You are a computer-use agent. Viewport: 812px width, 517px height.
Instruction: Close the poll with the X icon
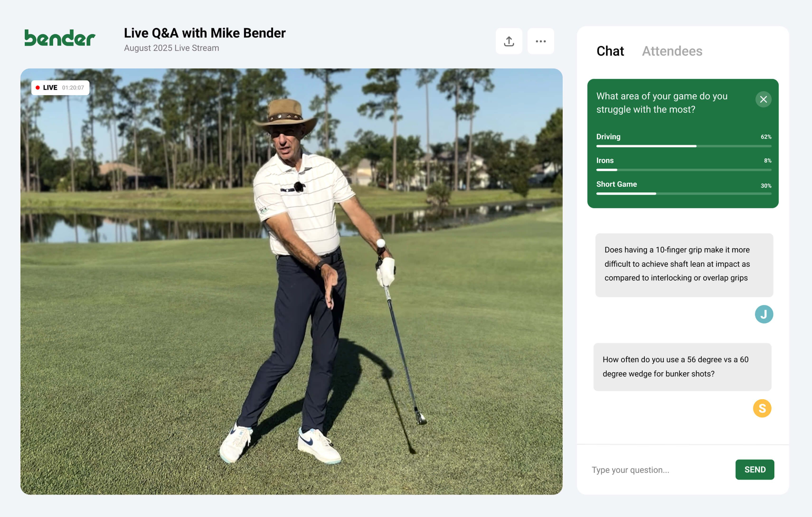click(763, 99)
